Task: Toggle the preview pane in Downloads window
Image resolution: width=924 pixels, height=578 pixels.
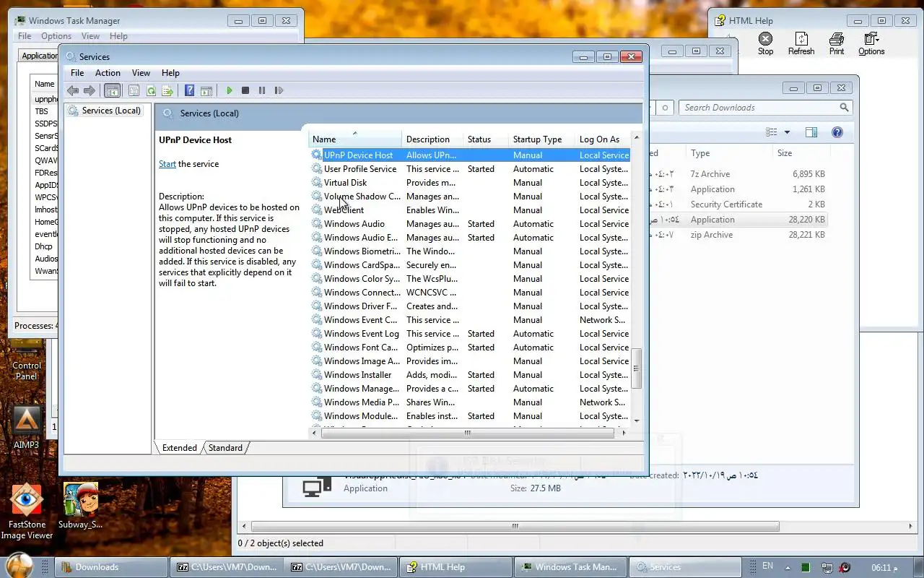Action: (x=811, y=132)
